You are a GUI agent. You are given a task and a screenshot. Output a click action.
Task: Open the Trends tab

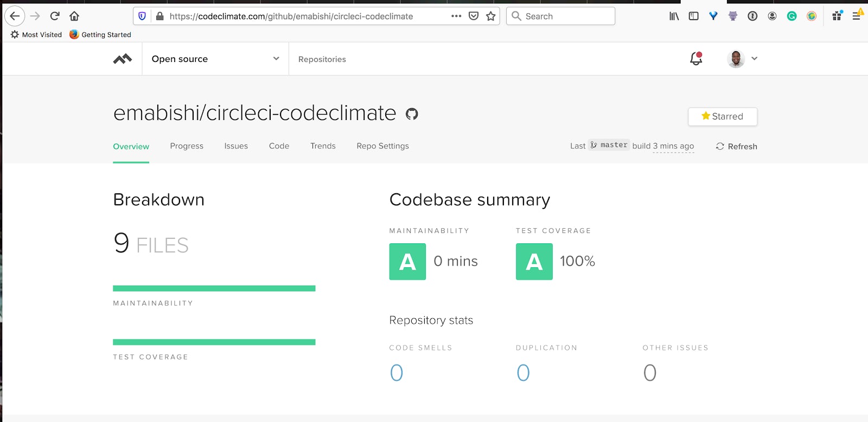[x=323, y=146]
